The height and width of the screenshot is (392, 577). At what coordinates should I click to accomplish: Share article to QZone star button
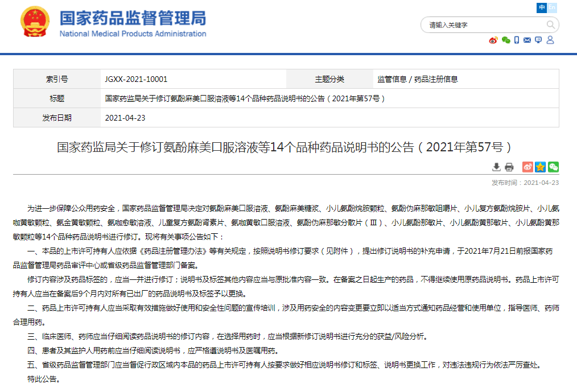click(x=540, y=167)
